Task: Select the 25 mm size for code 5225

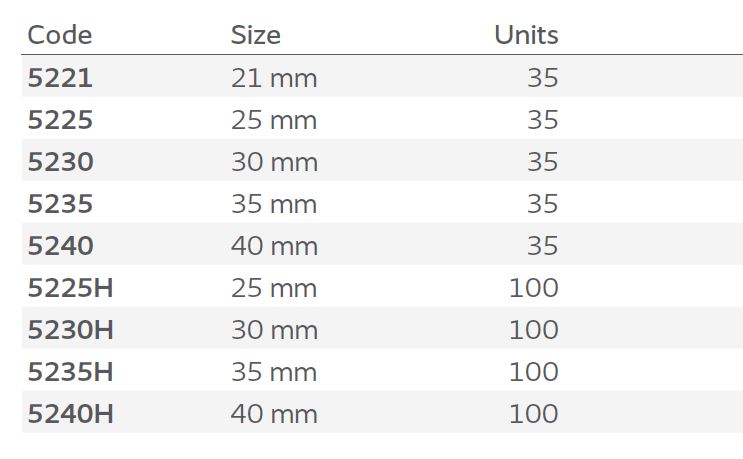Action: [x=273, y=120]
